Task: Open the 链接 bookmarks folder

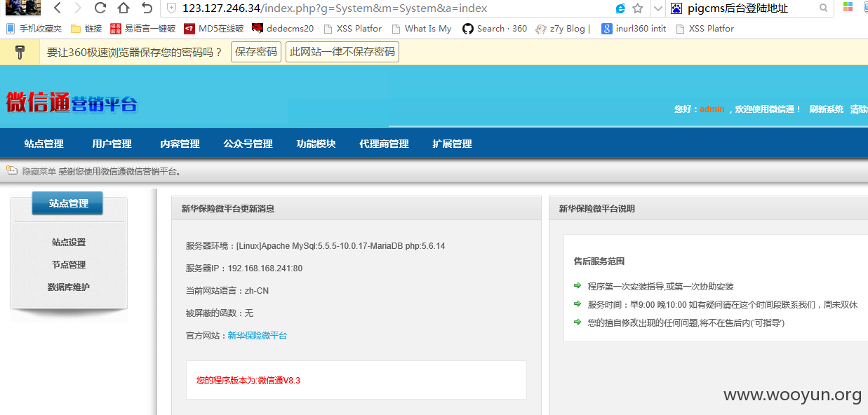Action: point(86,29)
